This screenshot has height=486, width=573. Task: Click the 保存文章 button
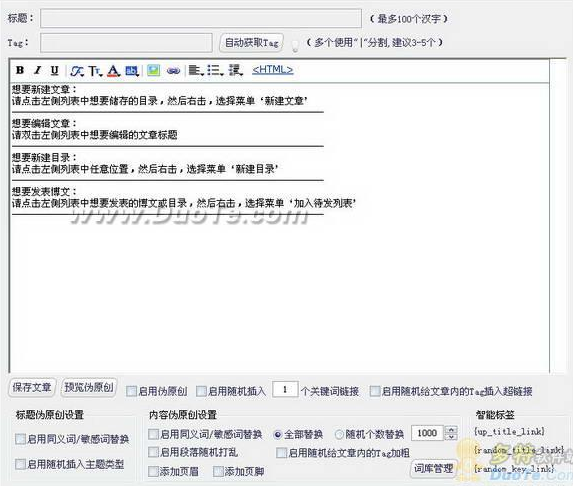coord(32,387)
